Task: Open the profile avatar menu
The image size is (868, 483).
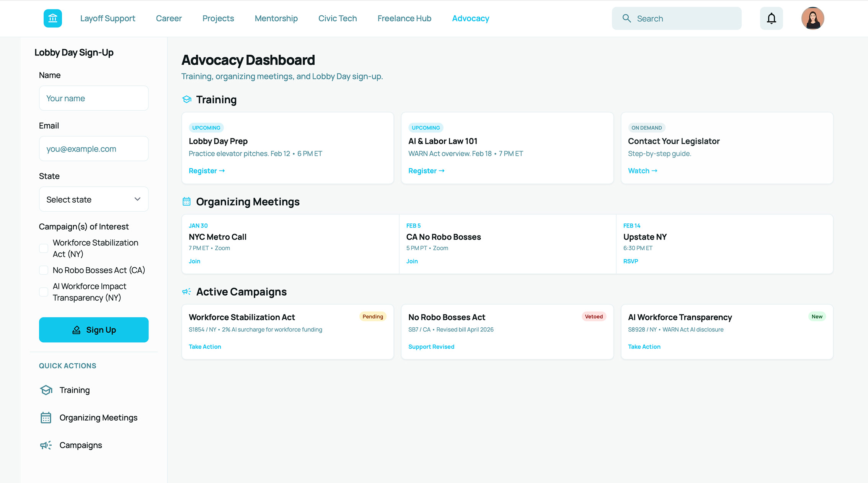Action: point(813,18)
